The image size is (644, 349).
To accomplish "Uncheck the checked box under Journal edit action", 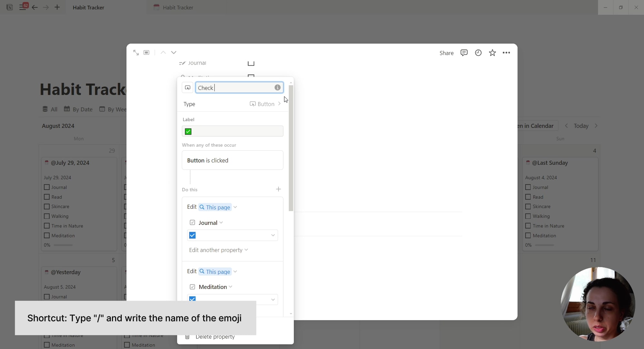I will point(192,235).
